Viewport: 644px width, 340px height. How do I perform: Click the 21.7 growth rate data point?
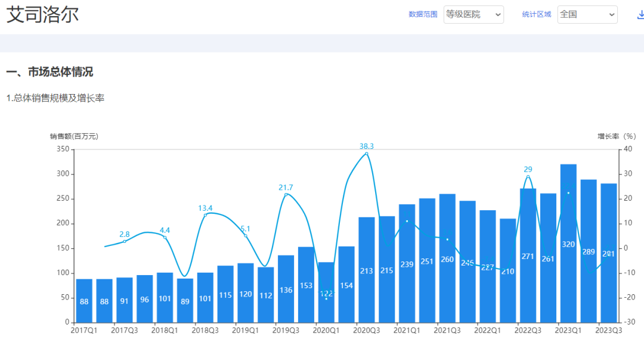coord(286,194)
